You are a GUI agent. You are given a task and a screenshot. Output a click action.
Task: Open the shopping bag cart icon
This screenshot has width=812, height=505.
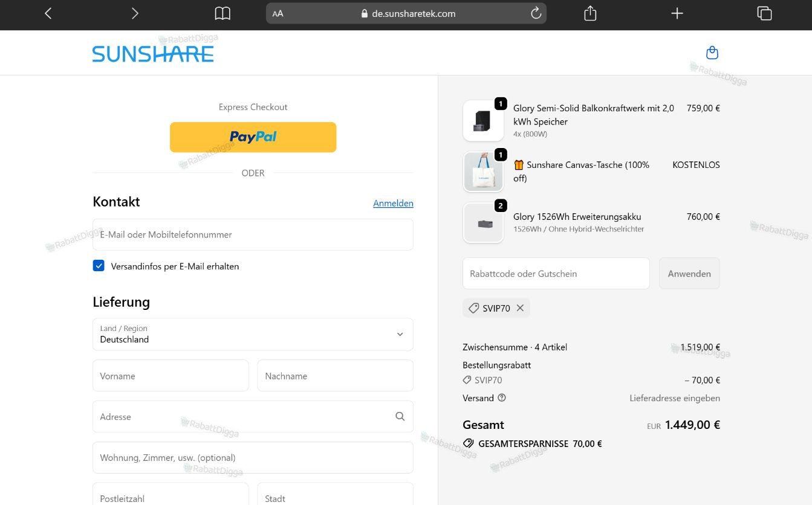[x=712, y=53]
